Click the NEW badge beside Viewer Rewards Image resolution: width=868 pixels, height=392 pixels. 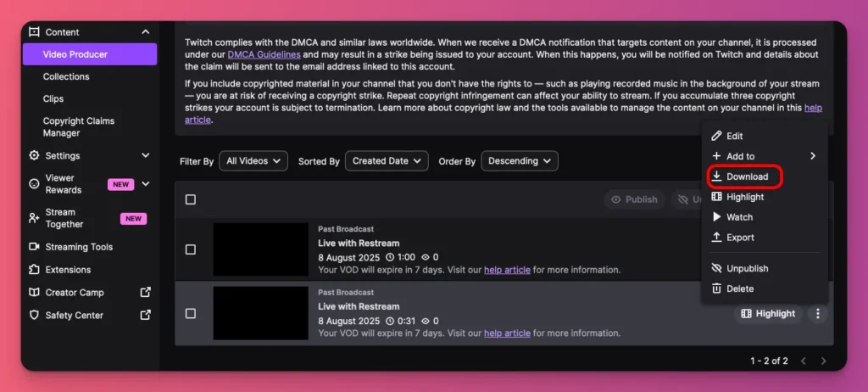click(120, 184)
